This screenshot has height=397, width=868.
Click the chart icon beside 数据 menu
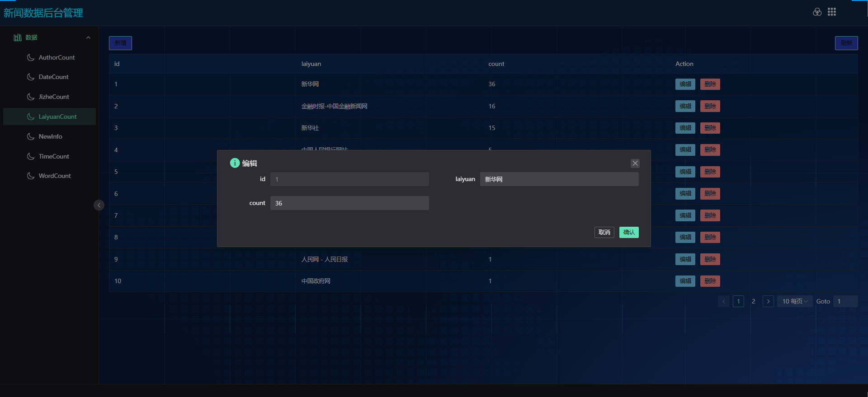pyautogui.click(x=18, y=37)
